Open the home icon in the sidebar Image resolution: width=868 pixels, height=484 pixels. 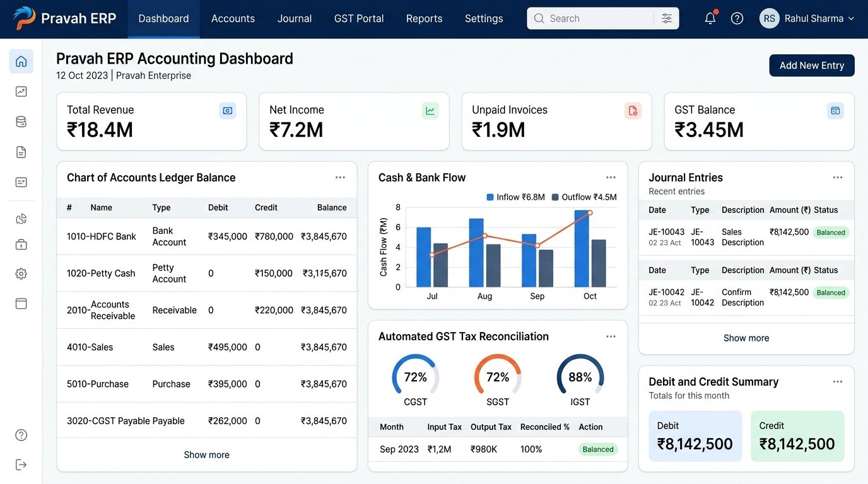(x=21, y=61)
